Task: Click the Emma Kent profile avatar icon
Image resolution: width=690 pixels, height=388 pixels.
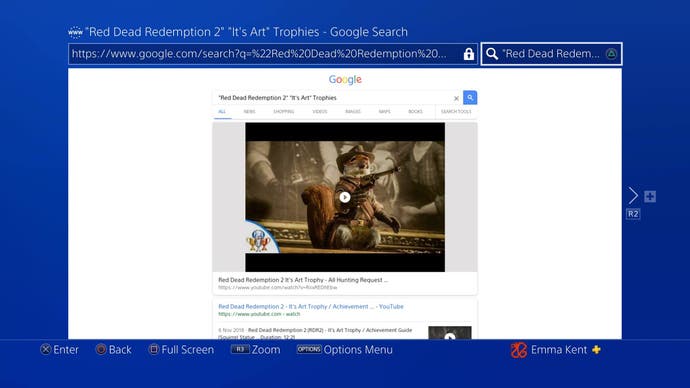Action: 518,350
